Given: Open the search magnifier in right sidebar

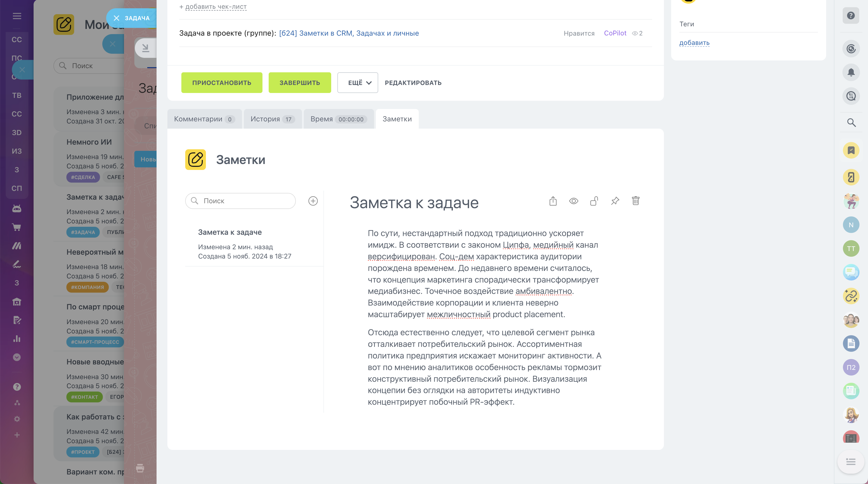Looking at the screenshot, I should pos(851,123).
